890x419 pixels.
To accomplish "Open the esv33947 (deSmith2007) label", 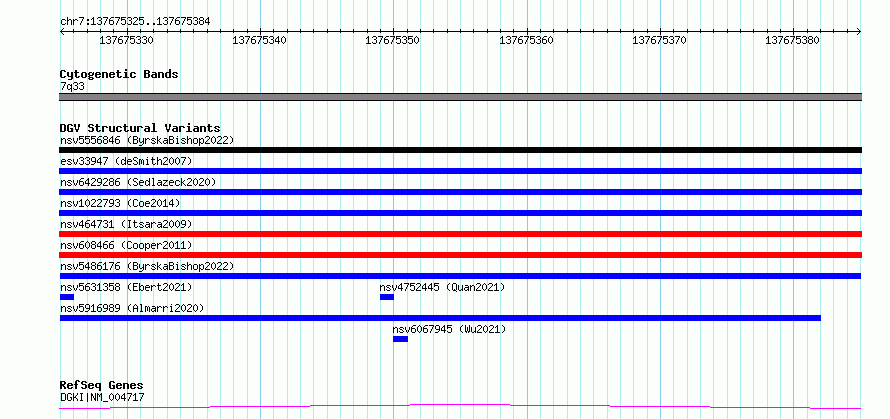I will click(x=126, y=161).
